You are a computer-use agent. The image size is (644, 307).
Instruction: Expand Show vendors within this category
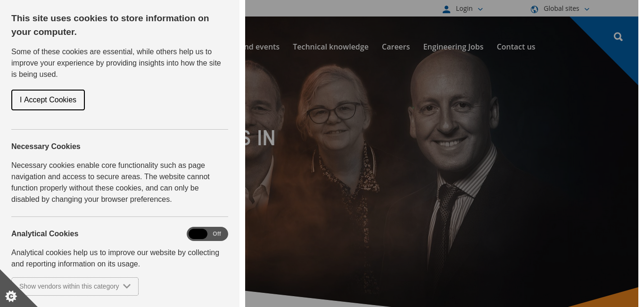pyautogui.click(x=75, y=286)
